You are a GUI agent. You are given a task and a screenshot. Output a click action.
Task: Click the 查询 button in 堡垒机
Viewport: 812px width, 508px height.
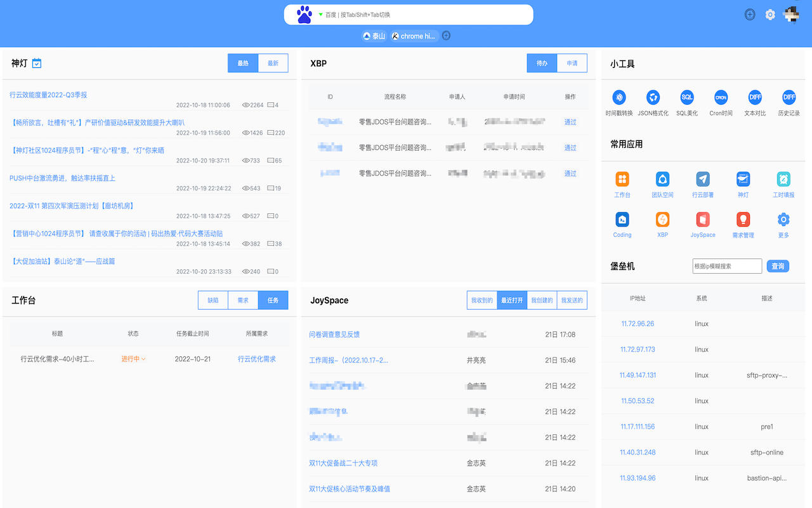click(x=778, y=265)
